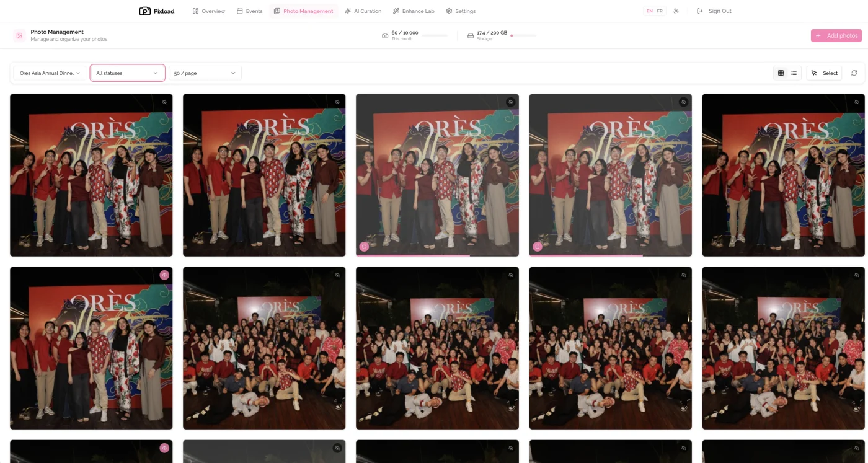
Task: Click the camera icon beside 60 / 10,000
Action: 385,36
